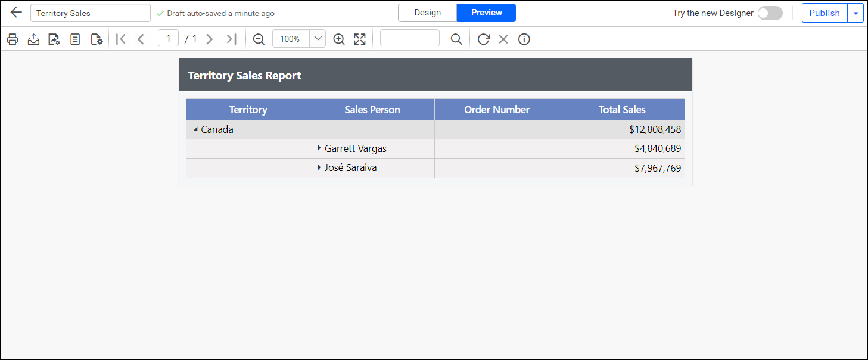Screen dimensions: 868x360
Task: Open the page setup icon
Action: point(96,38)
